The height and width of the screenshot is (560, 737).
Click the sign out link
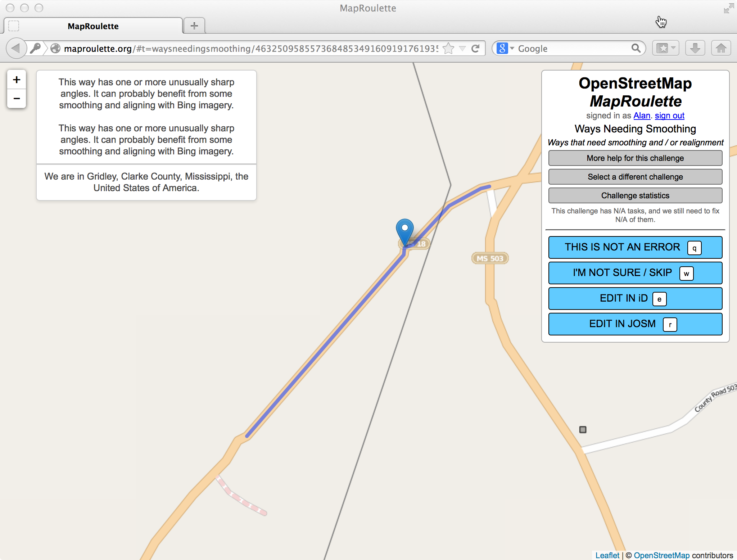point(669,116)
